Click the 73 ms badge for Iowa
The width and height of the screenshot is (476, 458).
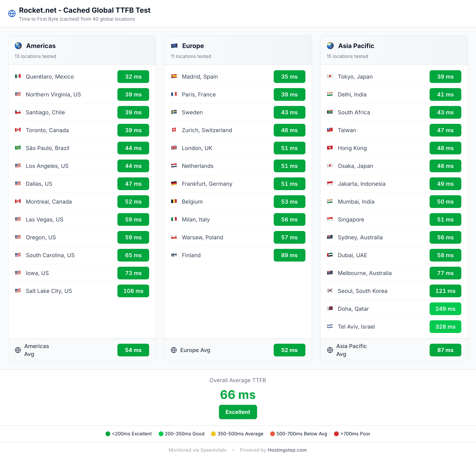[x=133, y=273]
